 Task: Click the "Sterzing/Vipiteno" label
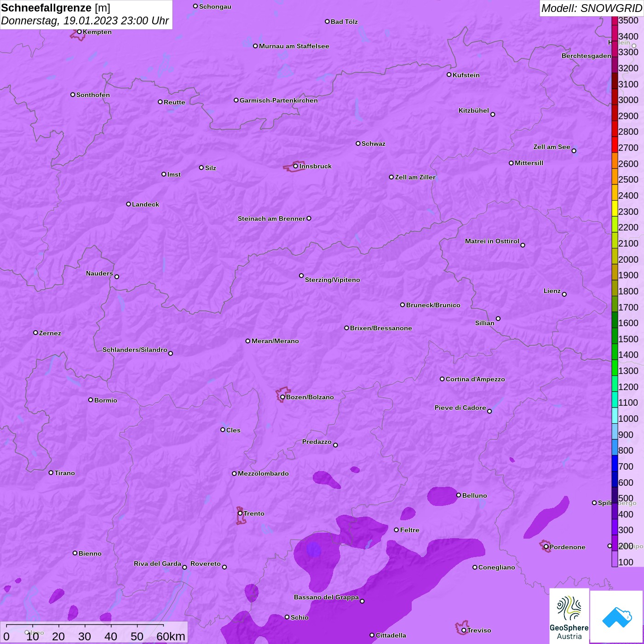click(x=333, y=280)
